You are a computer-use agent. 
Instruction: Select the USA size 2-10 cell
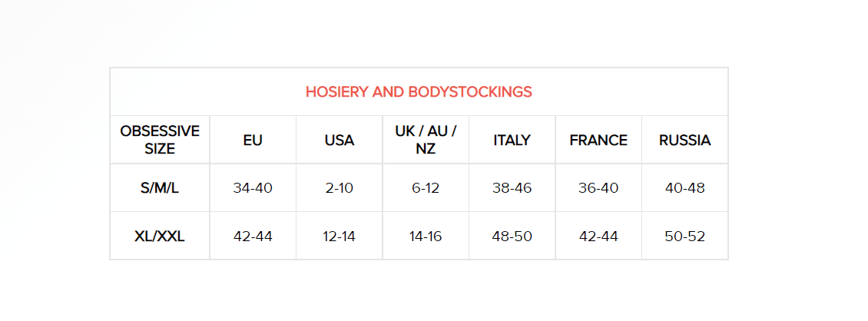click(339, 188)
